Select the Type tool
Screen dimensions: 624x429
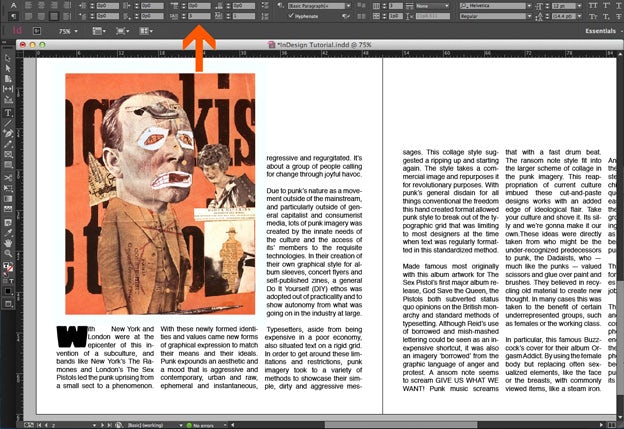coord(8,113)
